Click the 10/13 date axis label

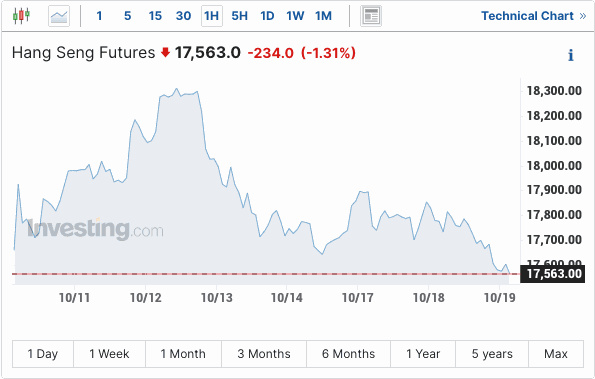coord(217,298)
